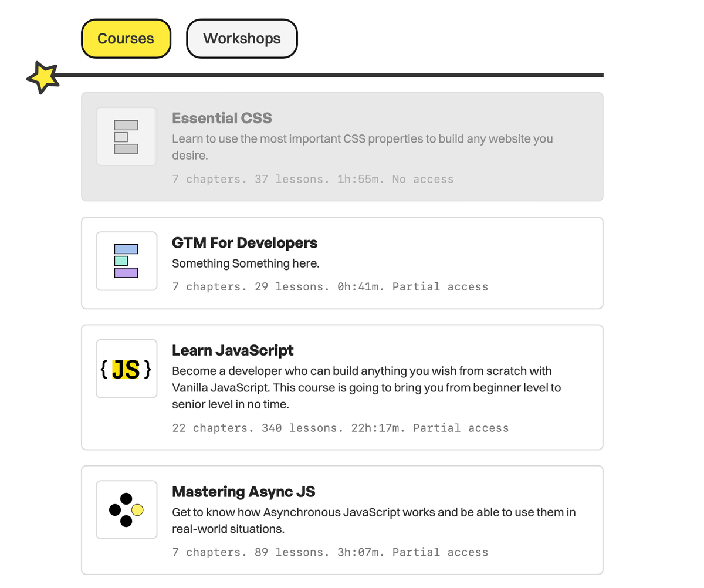Switch to the Workshops tab
704x588 pixels.
pos(242,38)
